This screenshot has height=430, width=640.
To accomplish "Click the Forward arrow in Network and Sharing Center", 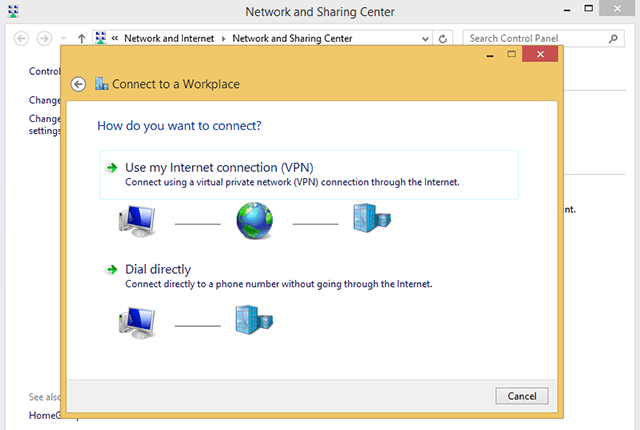I will tap(44, 39).
